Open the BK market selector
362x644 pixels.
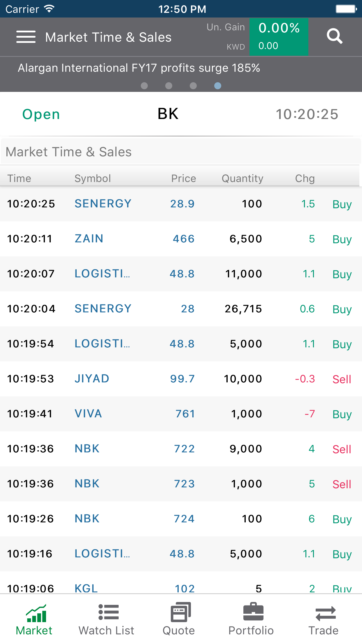(x=168, y=114)
